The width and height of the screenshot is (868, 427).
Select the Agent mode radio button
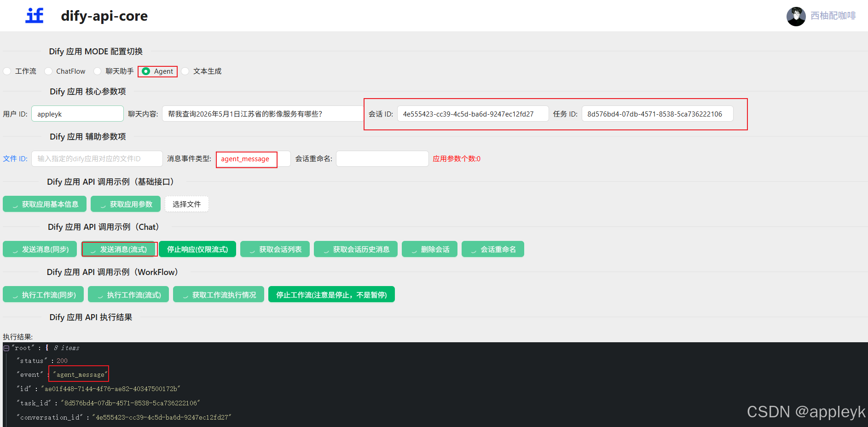pyautogui.click(x=146, y=71)
